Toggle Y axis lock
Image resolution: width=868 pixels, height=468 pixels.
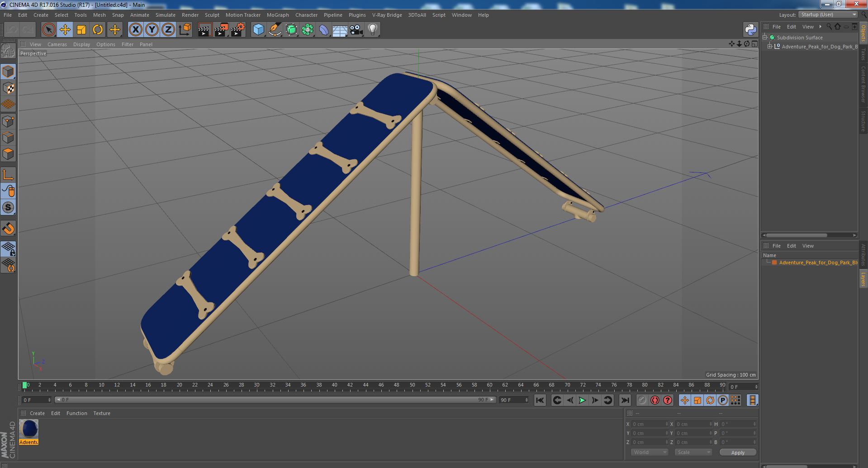pyautogui.click(x=152, y=30)
